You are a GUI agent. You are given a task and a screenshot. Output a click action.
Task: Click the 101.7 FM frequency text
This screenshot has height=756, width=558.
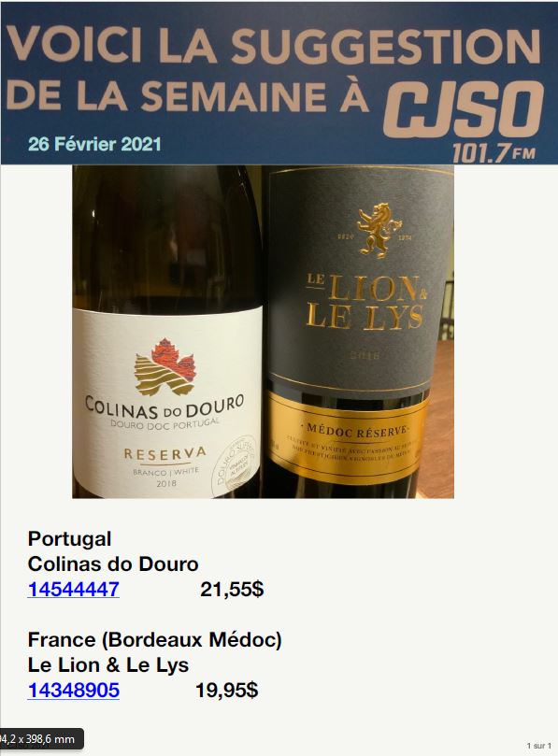click(494, 153)
